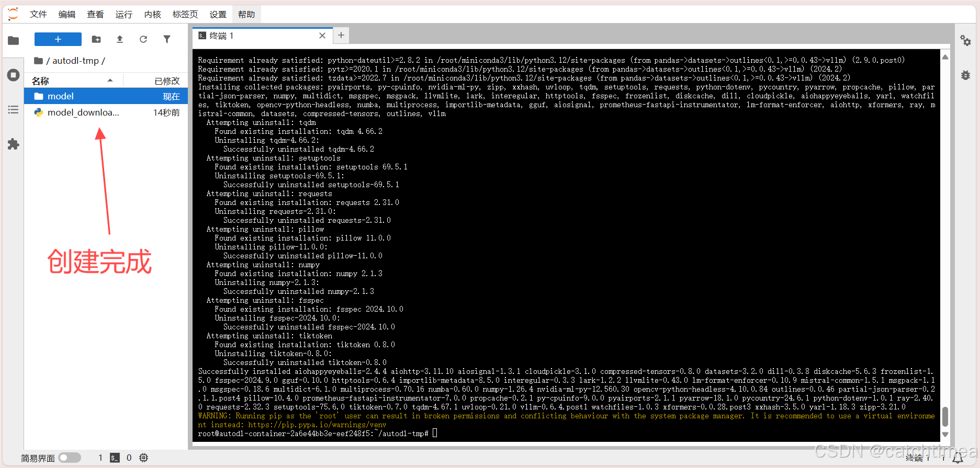Click the terminal command prompt cursor

[435, 433]
